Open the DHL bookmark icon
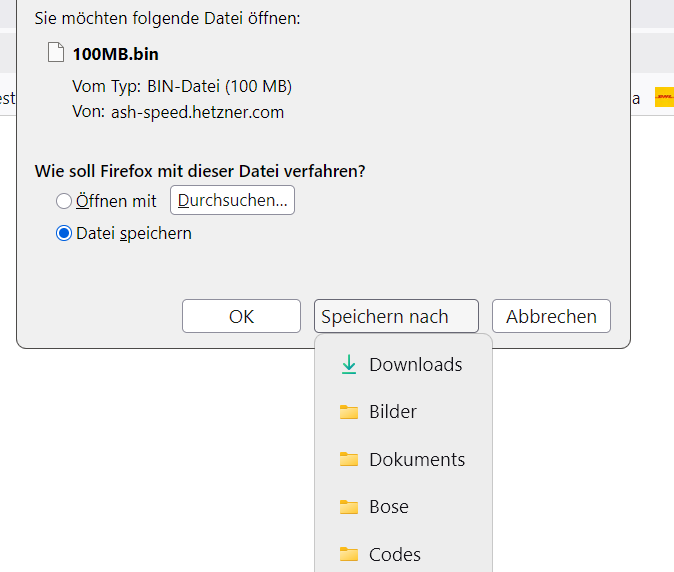The width and height of the screenshot is (674, 572). 664,98
